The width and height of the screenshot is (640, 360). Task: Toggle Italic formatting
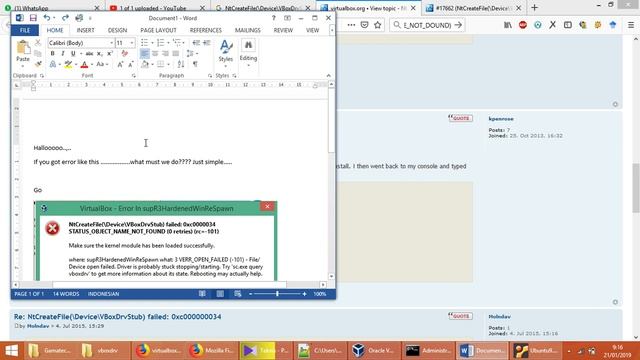pos(62,53)
